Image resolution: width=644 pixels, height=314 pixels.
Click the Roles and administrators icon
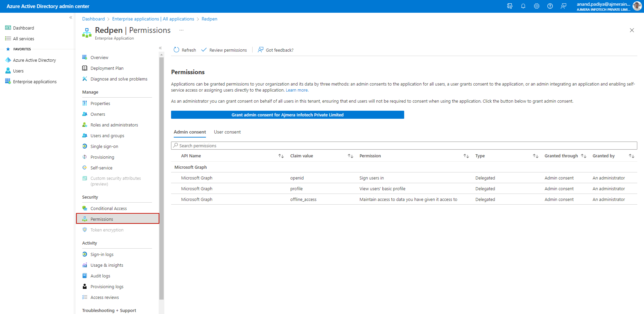[85, 125]
